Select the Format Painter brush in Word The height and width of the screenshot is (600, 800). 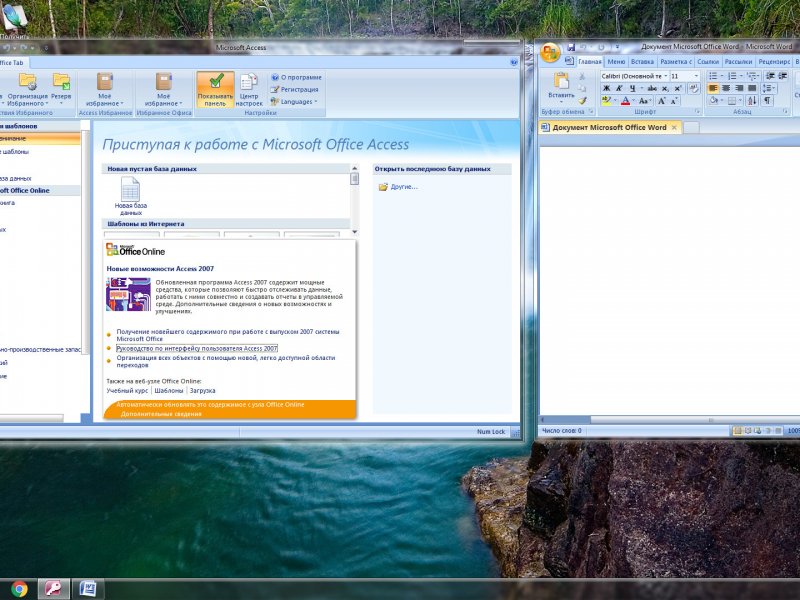pyautogui.click(x=582, y=101)
